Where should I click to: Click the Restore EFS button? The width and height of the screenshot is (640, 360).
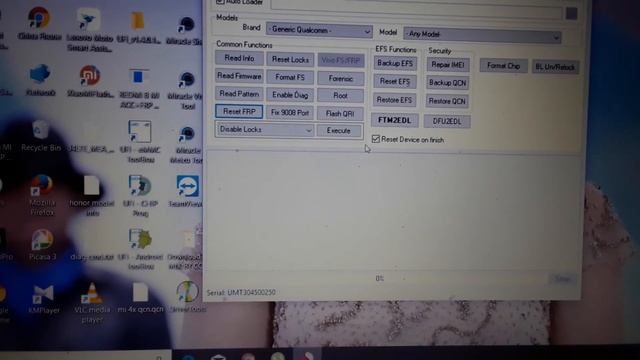[x=394, y=100]
